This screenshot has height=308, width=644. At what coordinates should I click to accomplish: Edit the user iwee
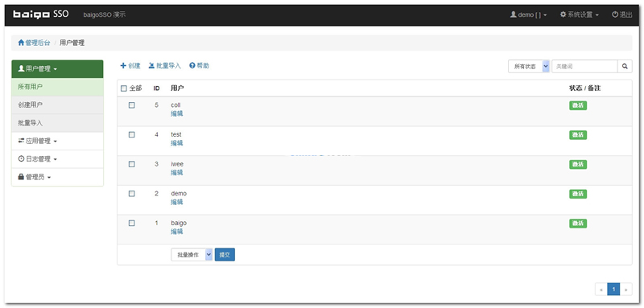click(x=176, y=173)
